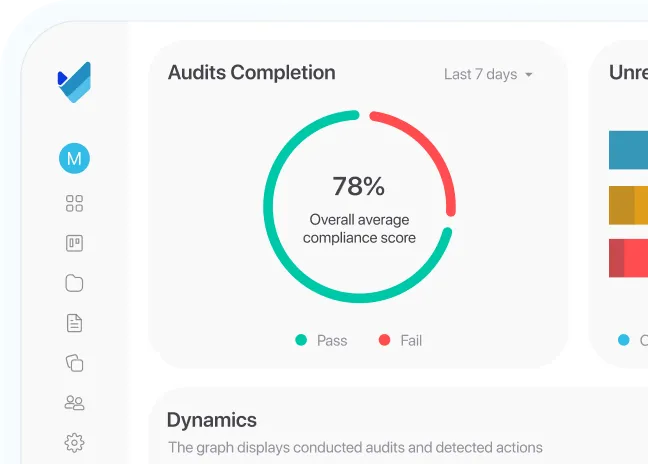This screenshot has width=648, height=464.
Task: Open the stacked copies icon in sidebar
Action: [x=74, y=363]
